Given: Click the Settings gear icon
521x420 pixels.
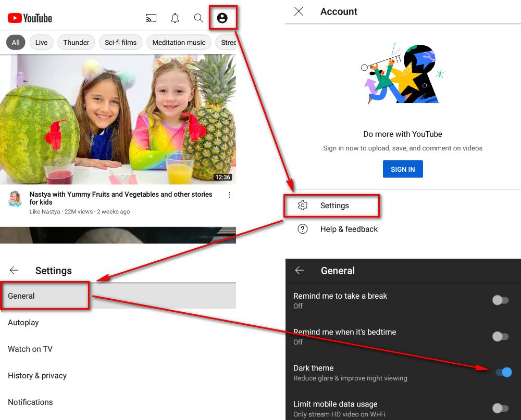Looking at the screenshot, I should (x=302, y=206).
